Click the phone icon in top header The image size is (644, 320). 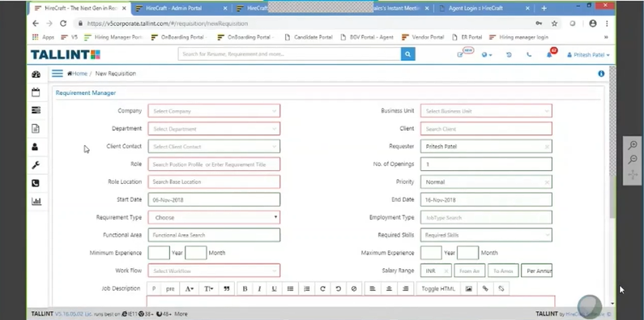coord(529,54)
